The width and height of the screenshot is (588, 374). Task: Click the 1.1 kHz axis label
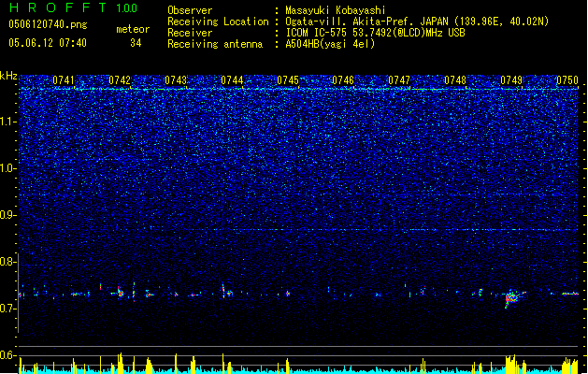tap(7, 122)
